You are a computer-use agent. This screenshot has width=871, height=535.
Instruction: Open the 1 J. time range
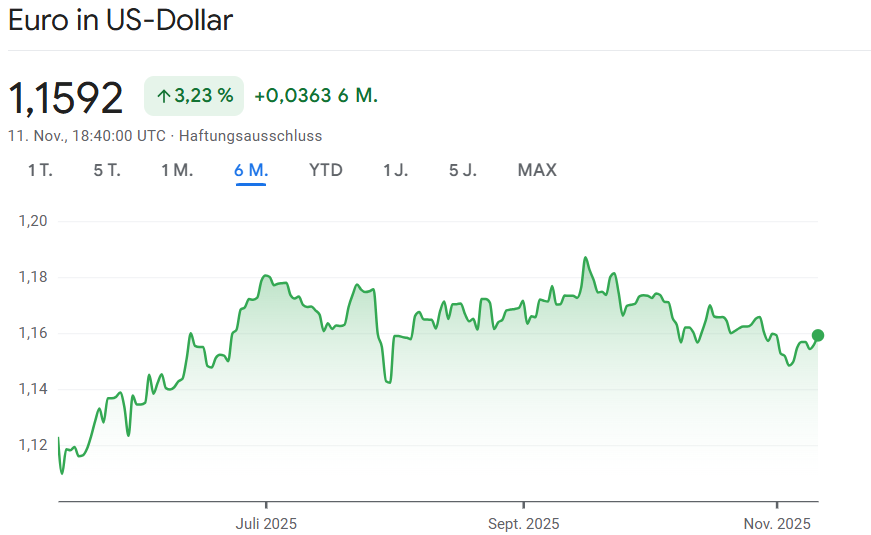[396, 170]
